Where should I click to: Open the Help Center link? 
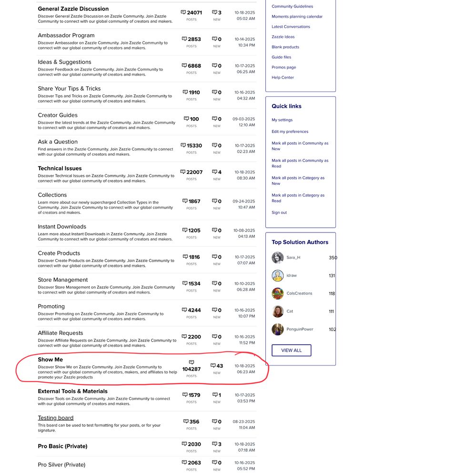point(283,78)
